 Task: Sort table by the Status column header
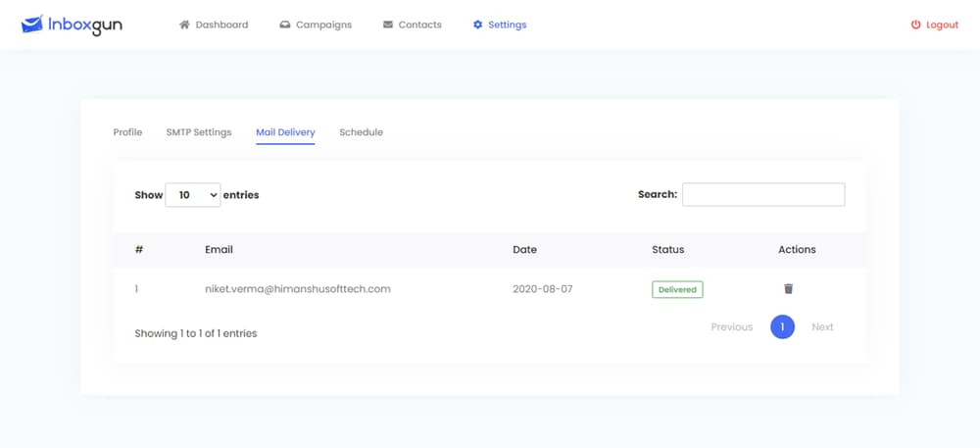[x=668, y=249]
